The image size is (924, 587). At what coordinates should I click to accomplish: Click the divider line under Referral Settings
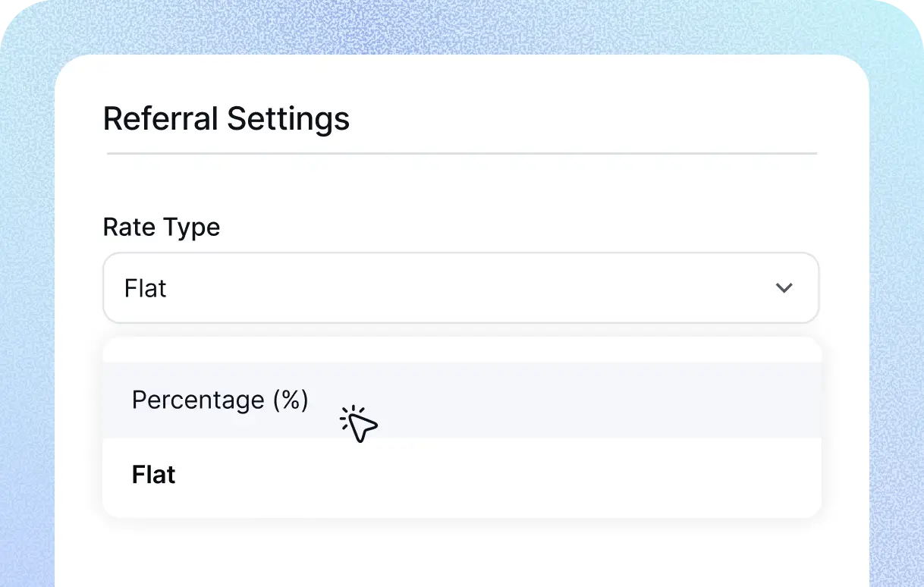(461, 154)
